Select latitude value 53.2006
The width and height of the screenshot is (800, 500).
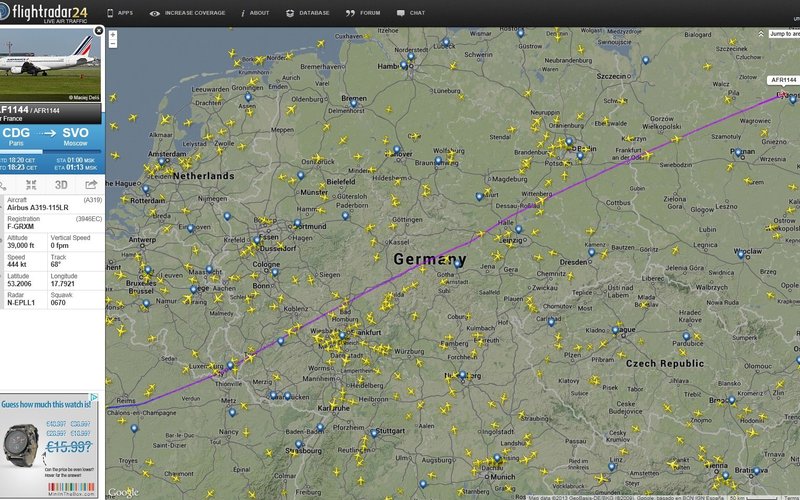tap(19, 284)
